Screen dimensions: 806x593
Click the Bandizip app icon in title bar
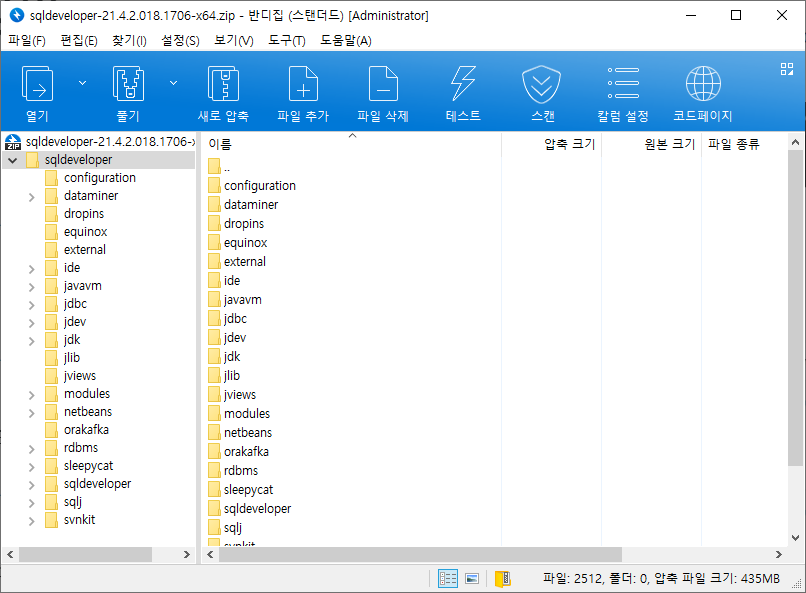[x=16, y=15]
